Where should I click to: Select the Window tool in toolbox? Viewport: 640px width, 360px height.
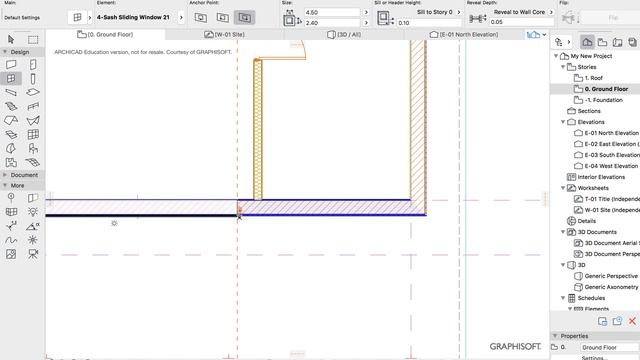(x=11, y=78)
